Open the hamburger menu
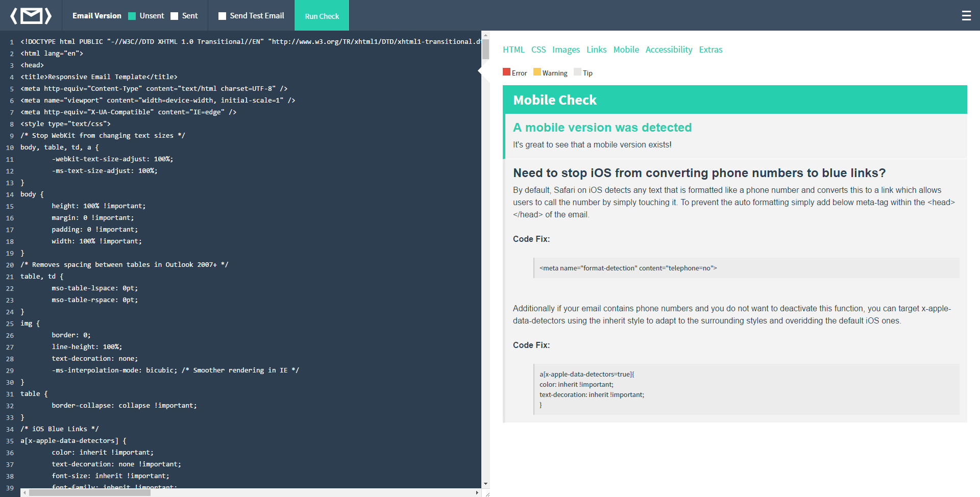The width and height of the screenshot is (980, 497). click(x=967, y=15)
